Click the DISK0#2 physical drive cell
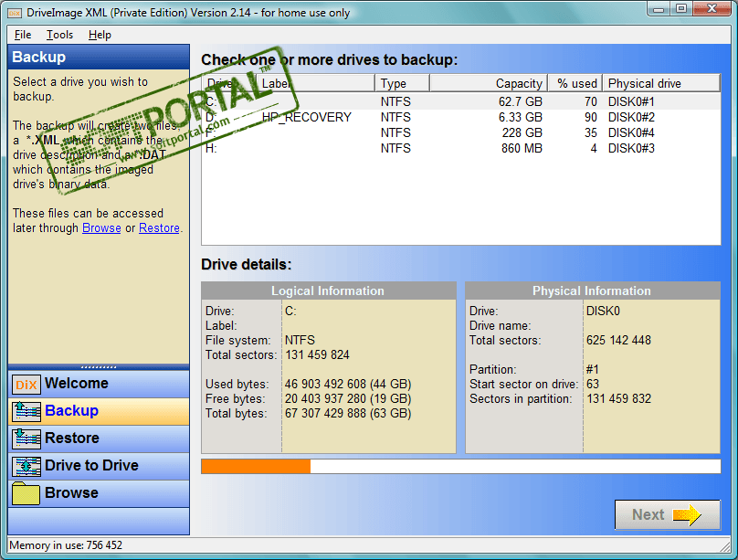This screenshot has width=738, height=560. 631,117
